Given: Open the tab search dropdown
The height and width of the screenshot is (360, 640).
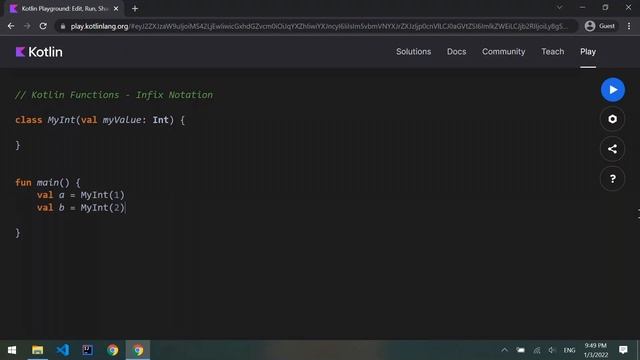Looking at the screenshot, I should pos(559,7).
